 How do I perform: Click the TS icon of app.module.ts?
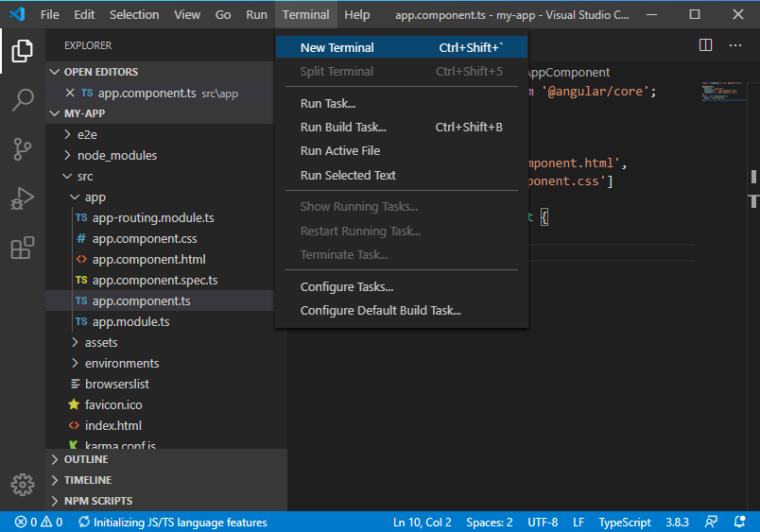[81, 321]
